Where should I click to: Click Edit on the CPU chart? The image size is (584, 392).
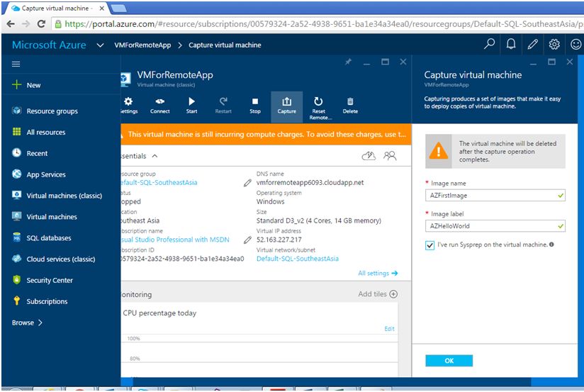[389, 329]
